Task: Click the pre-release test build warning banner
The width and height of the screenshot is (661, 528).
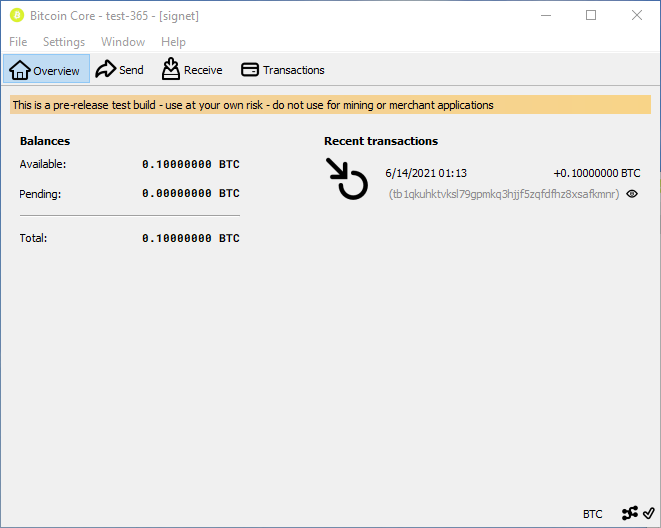Action: (x=330, y=105)
